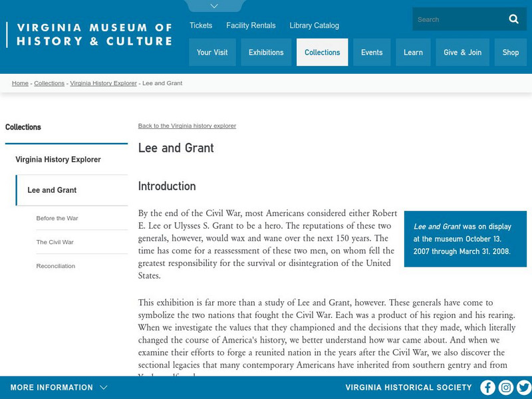
Task: Select the Collections nav tab
Action: [x=323, y=53]
